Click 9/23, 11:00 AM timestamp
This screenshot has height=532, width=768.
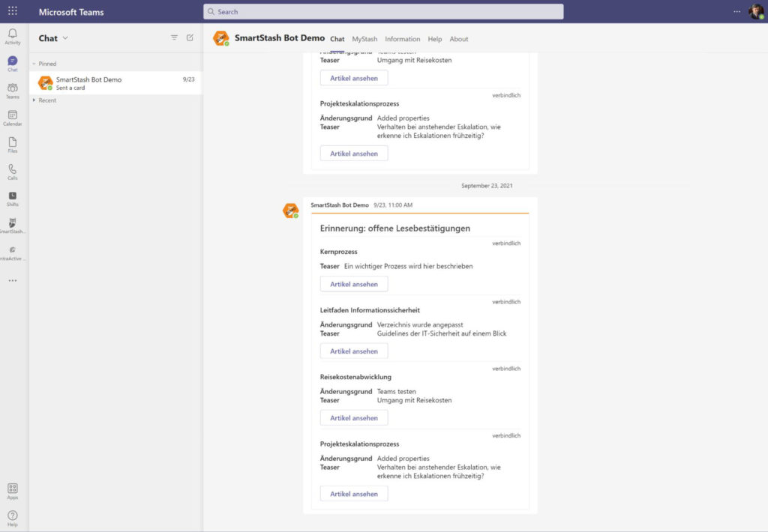393,205
